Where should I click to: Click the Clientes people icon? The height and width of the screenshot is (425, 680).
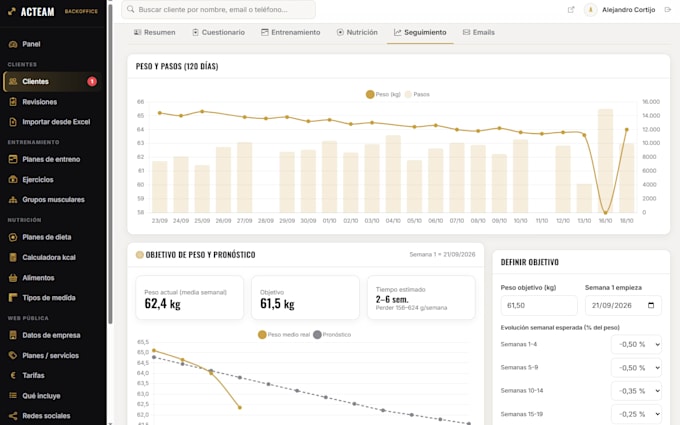click(x=13, y=82)
